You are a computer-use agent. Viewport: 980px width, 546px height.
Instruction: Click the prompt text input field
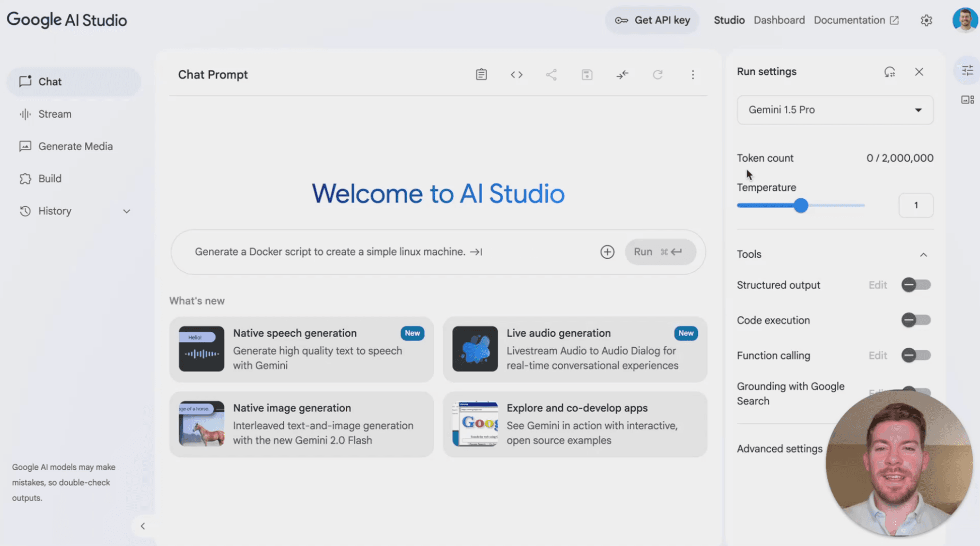[x=392, y=252]
